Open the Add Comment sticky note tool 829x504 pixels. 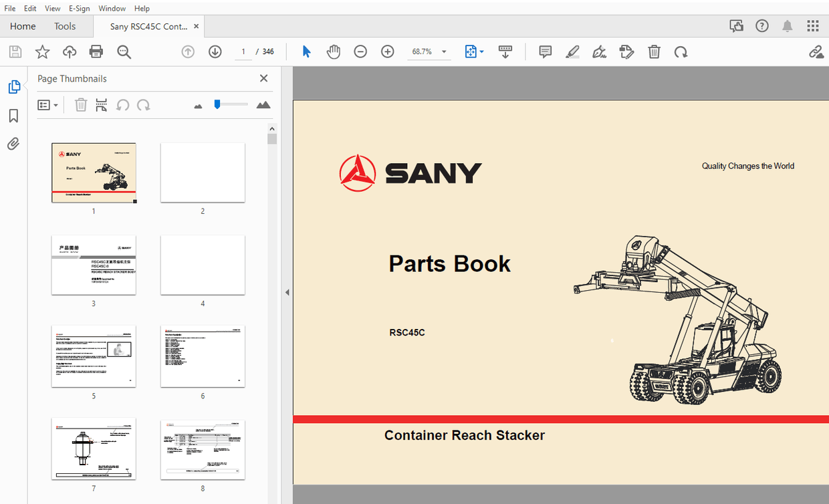tap(545, 51)
